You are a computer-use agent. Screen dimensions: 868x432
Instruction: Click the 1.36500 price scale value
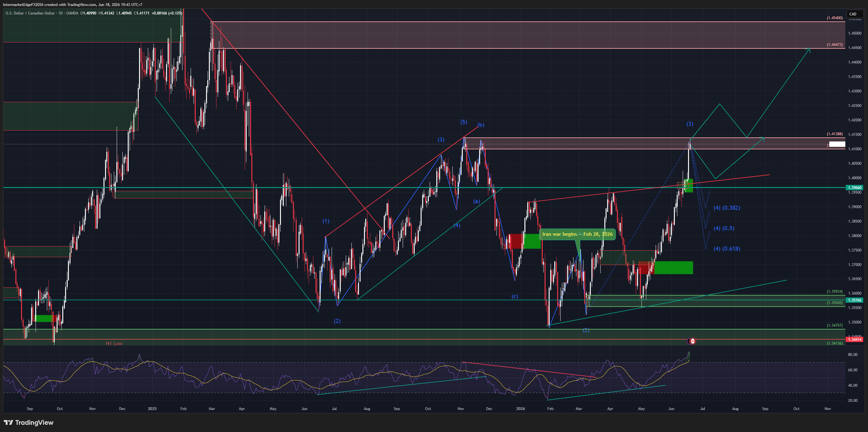pyautogui.click(x=854, y=279)
